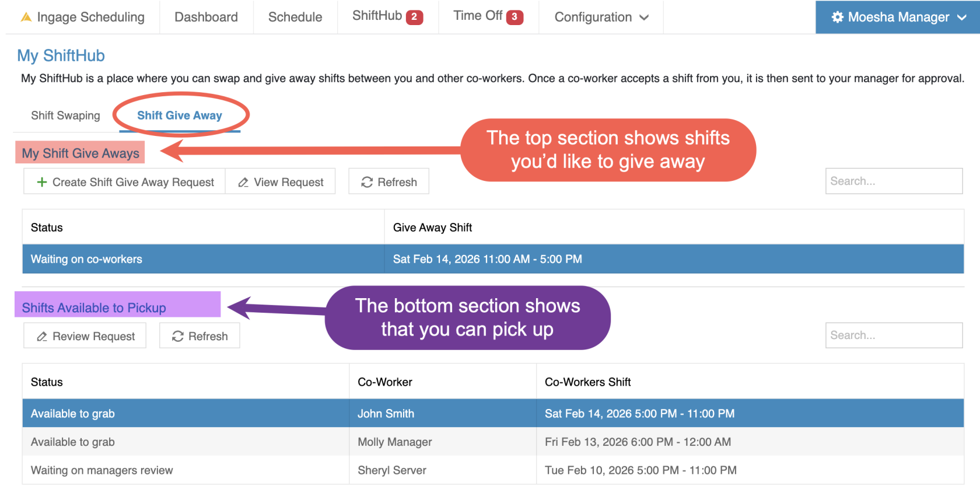Open the Dashboard menu item

(206, 17)
